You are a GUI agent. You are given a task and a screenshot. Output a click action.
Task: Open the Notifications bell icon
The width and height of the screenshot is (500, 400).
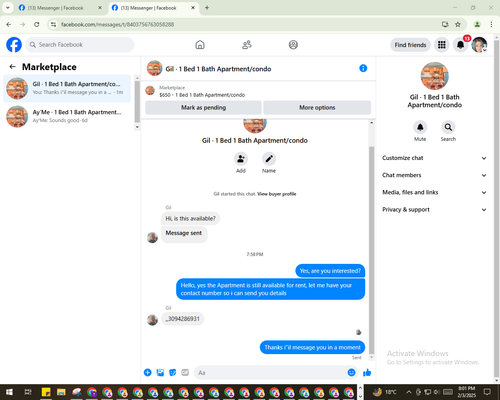[460, 45]
